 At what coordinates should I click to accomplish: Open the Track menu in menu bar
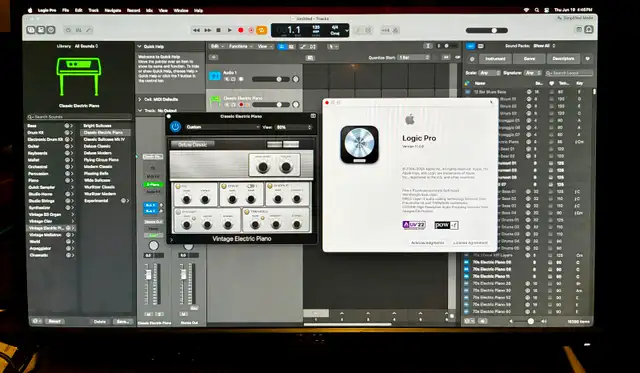coord(93,10)
